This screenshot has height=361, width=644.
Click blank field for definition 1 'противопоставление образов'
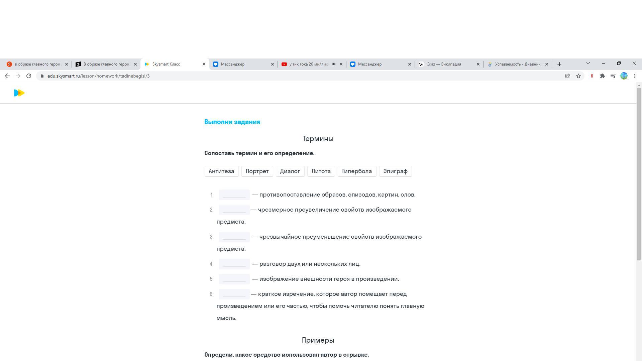pos(234,195)
